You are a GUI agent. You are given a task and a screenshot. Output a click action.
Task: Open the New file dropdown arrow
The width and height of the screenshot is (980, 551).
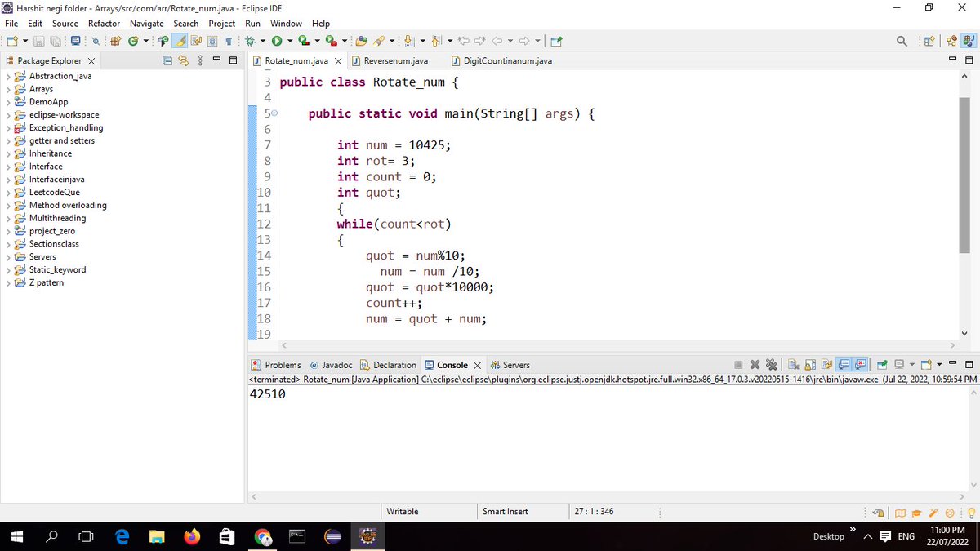(24, 41)
